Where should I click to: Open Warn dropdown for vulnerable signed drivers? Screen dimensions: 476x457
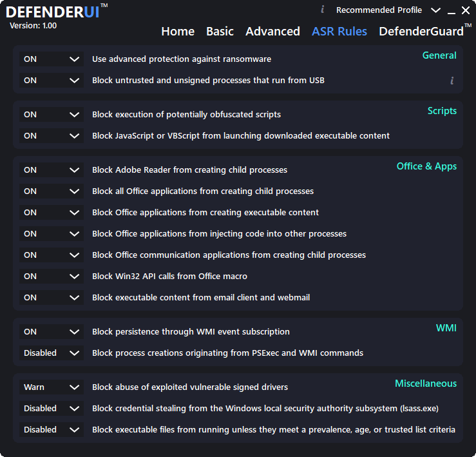coord(52,387)
